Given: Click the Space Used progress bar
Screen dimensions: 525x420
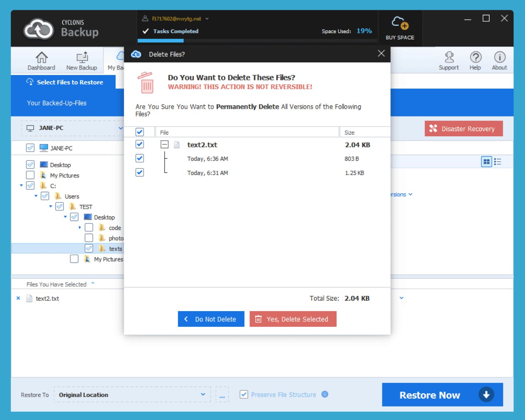Looking at the screenshot, I should (257, 41).
